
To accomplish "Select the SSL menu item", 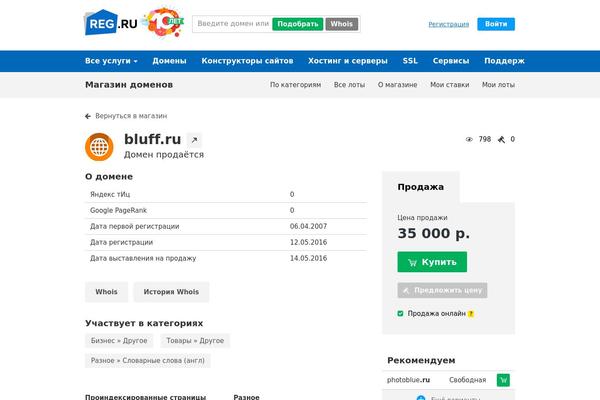I will pos(410,61).
